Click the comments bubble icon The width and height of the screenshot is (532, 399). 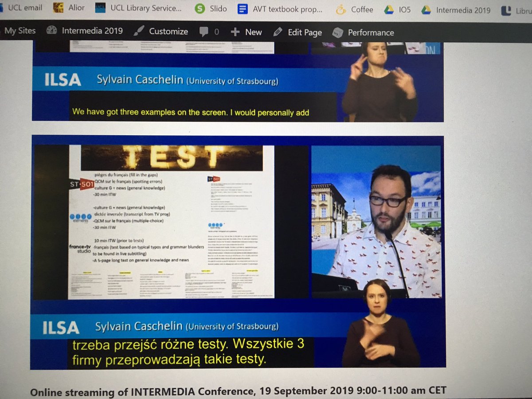[x=204, y=32]
